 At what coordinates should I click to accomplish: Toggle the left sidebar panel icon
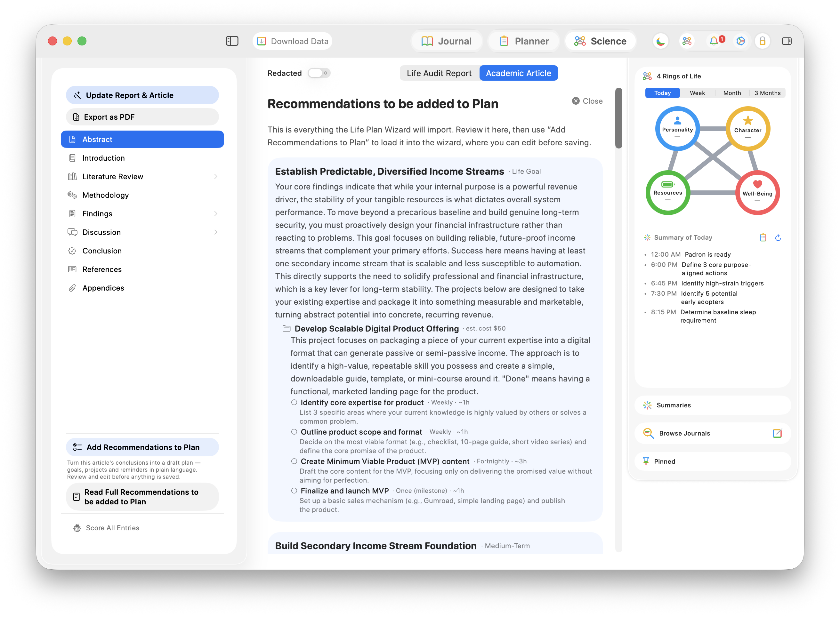pos(232,41)
